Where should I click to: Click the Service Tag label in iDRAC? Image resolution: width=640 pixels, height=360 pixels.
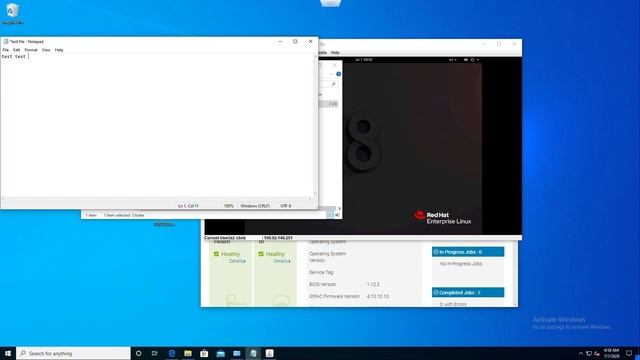pos(321,272)
